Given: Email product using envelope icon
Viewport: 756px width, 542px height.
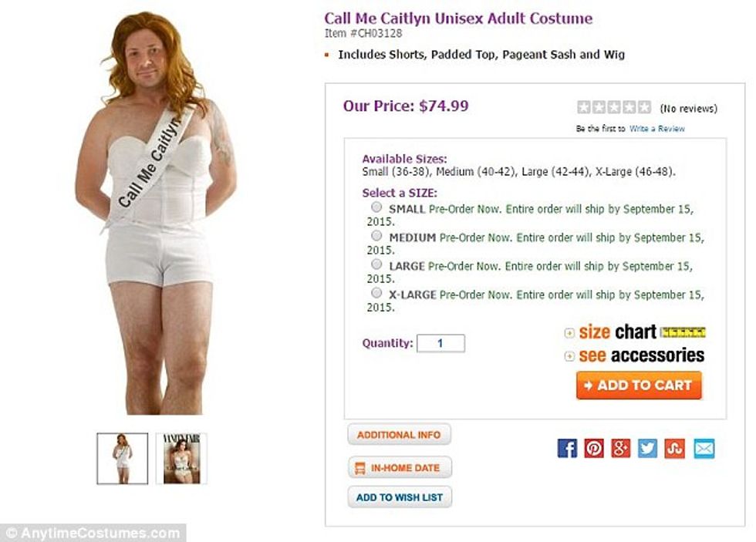Looking at the screenshot, I should click(x=704, y=449).
